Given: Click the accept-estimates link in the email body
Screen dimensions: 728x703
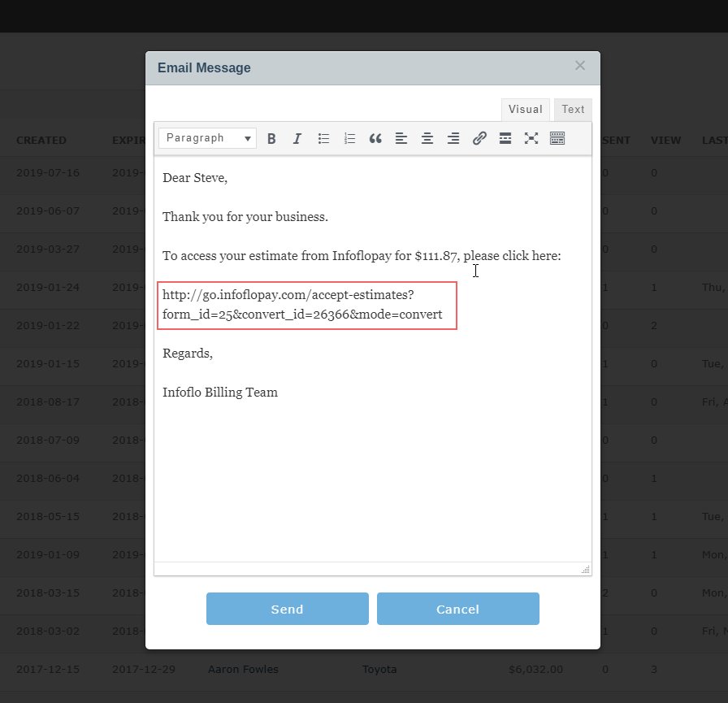Looking at the screenshot, I should [x=306, y=306].
